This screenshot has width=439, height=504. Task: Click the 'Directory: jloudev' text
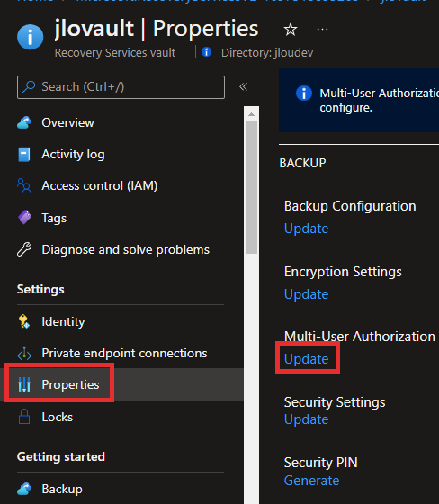(267, 53)
